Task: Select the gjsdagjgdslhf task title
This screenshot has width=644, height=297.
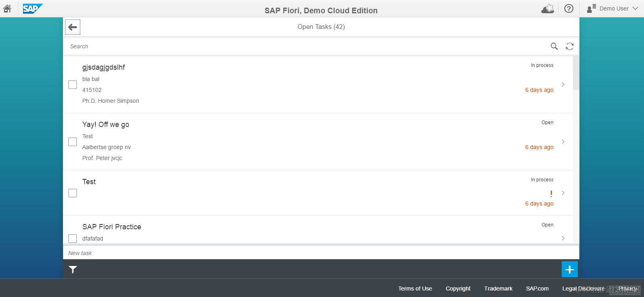Action: click(x=104, y=67)
